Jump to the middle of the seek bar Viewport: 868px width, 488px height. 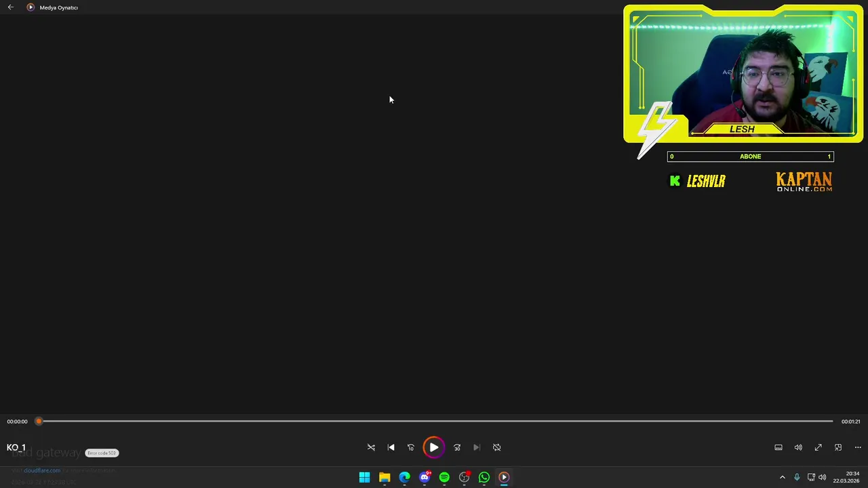pos(435,422)
